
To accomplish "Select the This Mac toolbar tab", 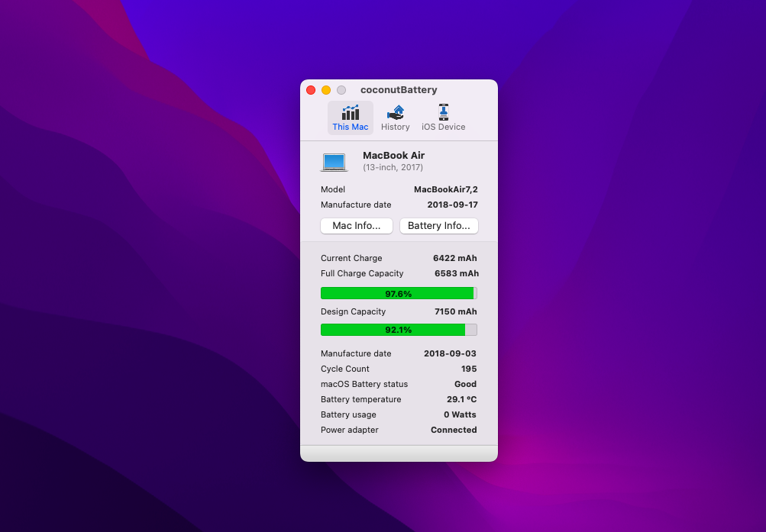I will pyautogui.click(x=351, y=118).
